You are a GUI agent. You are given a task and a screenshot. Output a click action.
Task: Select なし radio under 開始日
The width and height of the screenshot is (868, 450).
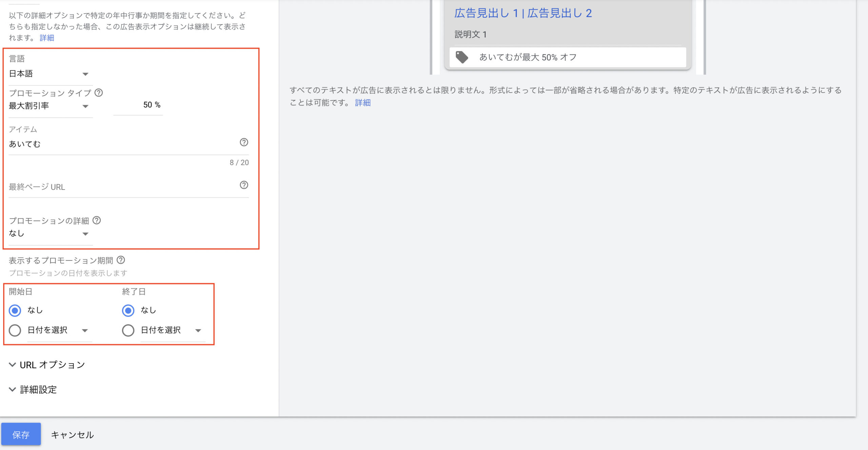point(15,310)
